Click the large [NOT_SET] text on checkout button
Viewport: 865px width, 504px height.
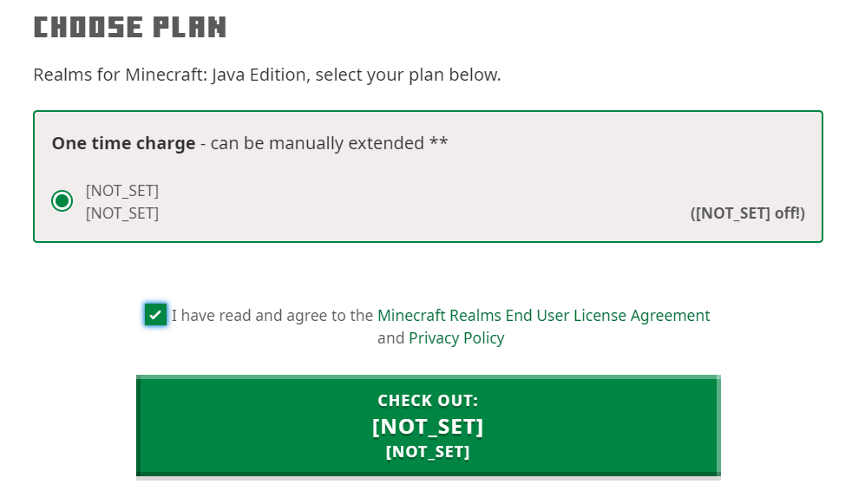click(x=428, y=427)
